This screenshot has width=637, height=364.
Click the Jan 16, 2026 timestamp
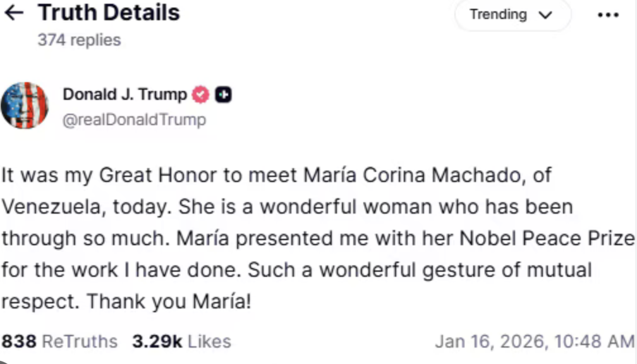(x=534, y=342)
